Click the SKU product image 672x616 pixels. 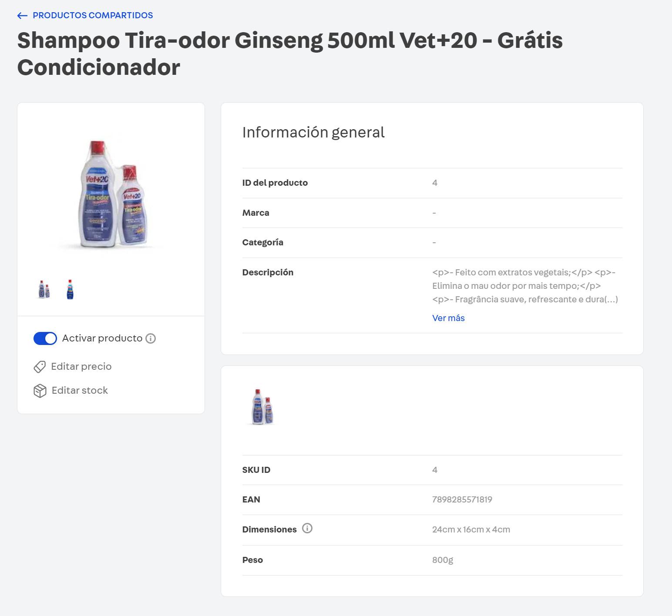[x=262, y=407]
